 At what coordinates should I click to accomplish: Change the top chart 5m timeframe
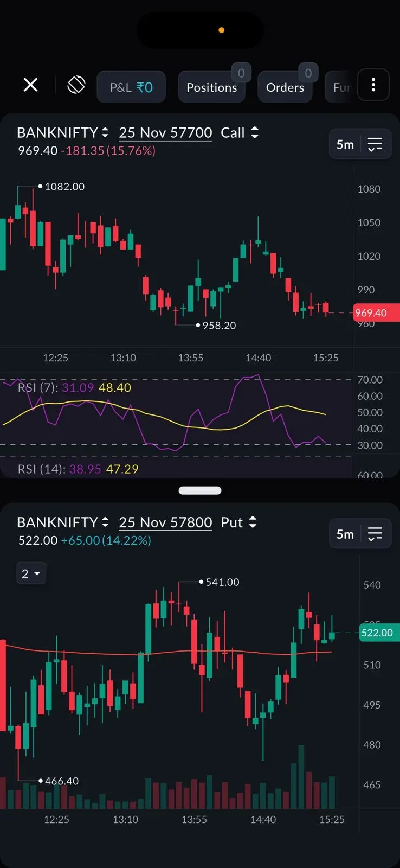[345, 144]
